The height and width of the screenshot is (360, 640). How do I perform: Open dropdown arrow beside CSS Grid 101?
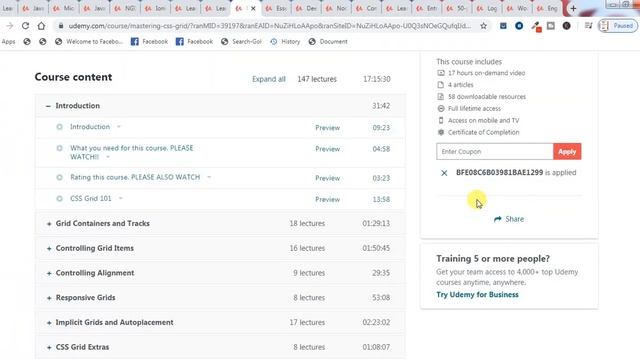[x=120, y=199]
